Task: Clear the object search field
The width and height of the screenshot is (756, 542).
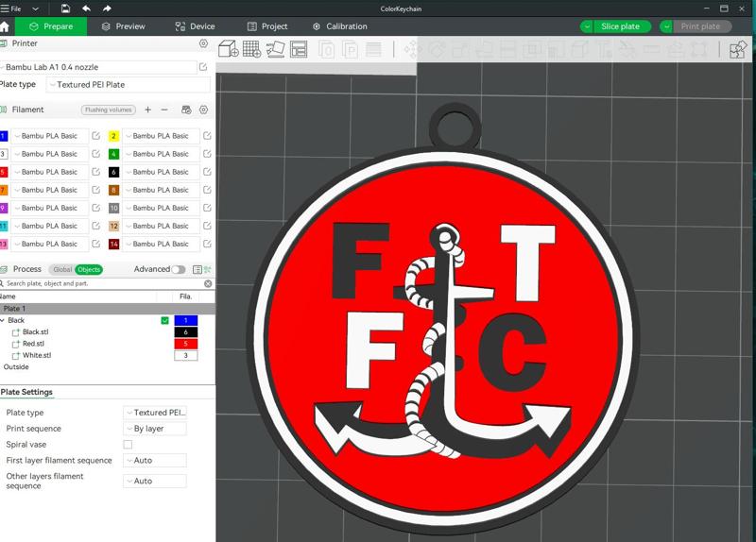Action: pos(208,283)
